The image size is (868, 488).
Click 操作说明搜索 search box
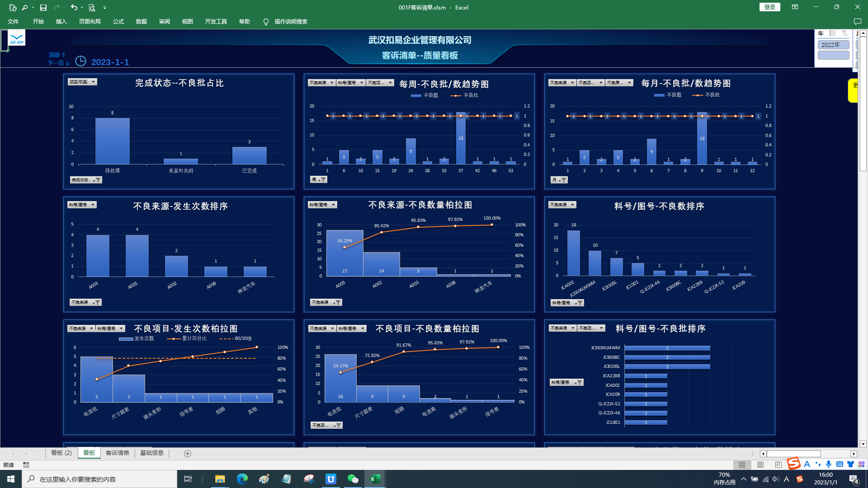291,22
